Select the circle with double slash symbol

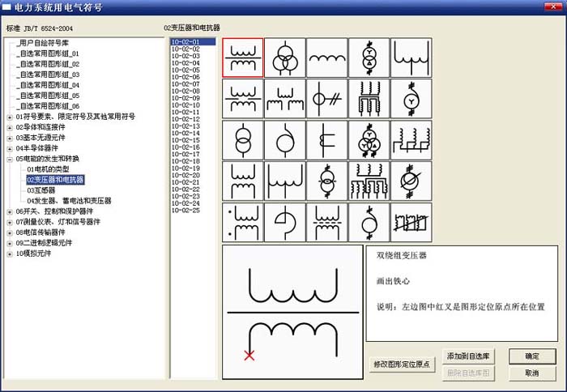click(326, 100)
